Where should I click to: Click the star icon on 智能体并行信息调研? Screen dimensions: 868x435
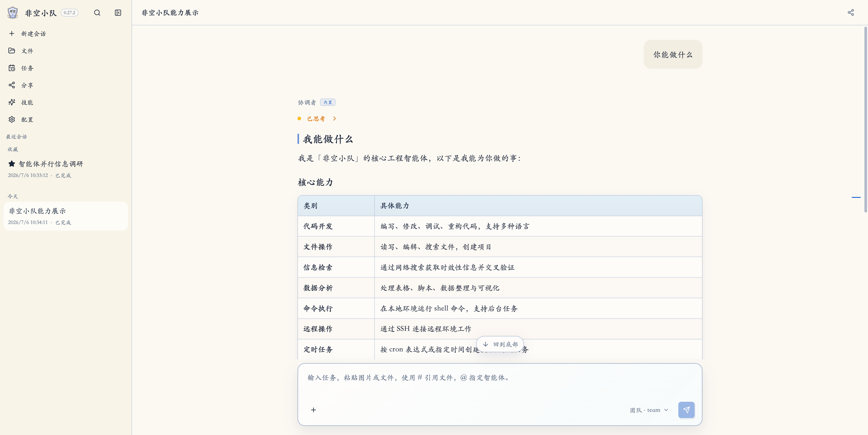pos(12,164)
